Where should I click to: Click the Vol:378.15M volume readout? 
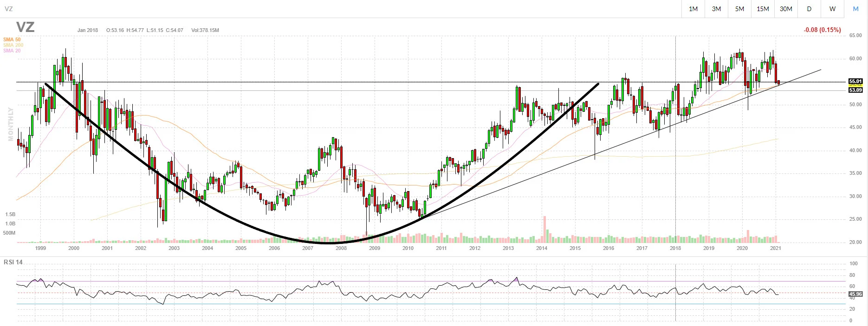(205, 30)
